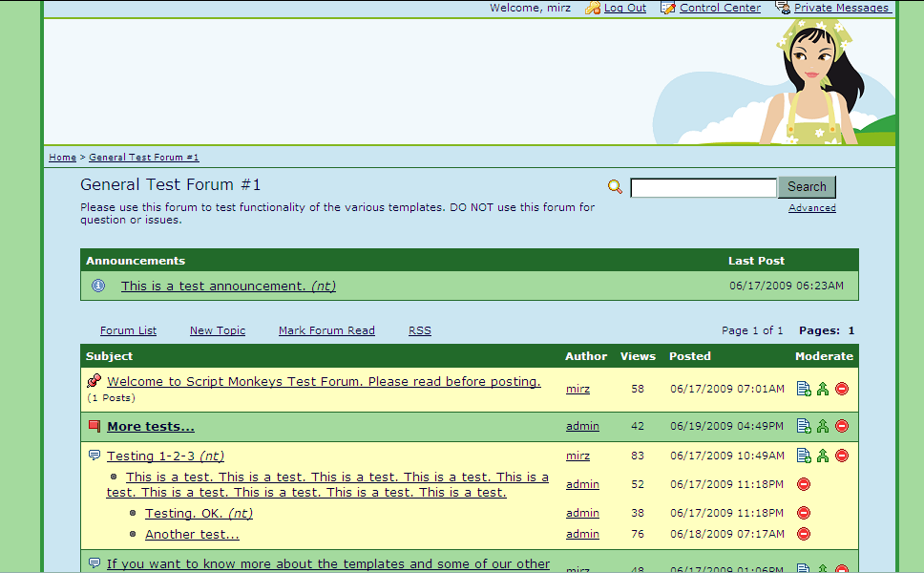Image resolution: width=924 pixels, height=573 pixels.
Task: Open the 'Another test...' reply
Action: pos(192,534)
